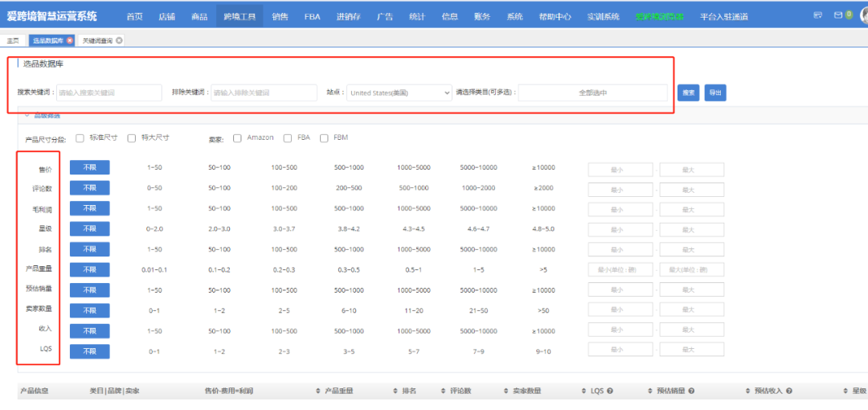Enable the Amazon seller checkbox

coord(237,138)
